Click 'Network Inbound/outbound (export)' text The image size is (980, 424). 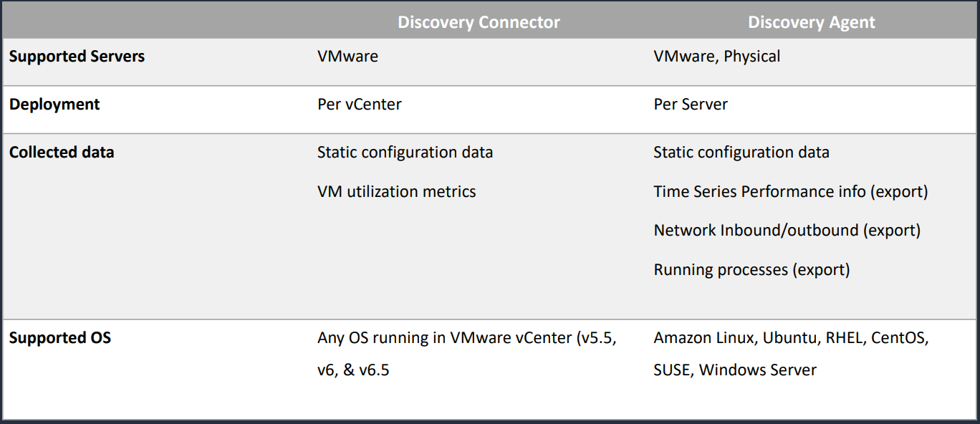coord(787,231)
